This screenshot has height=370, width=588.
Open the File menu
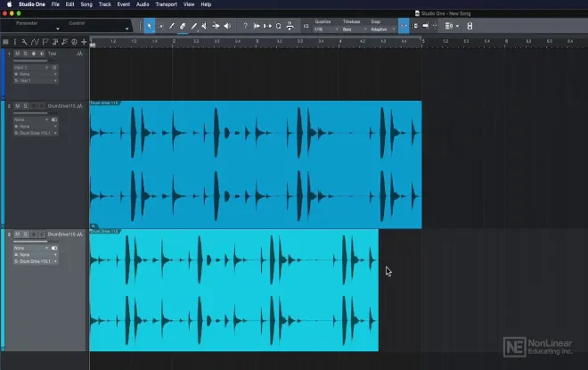(55, 4)
